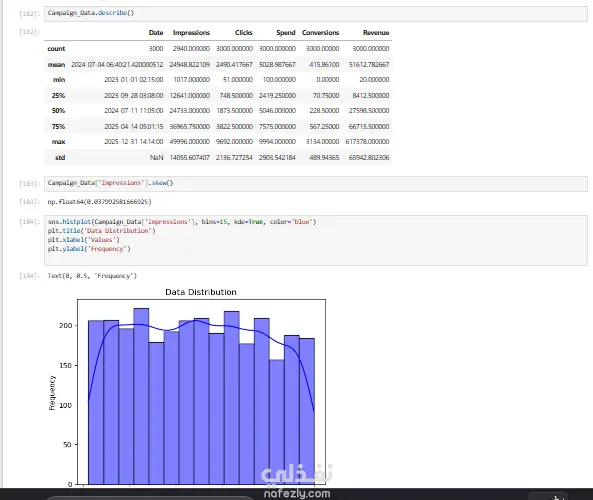This screenshot has width=593, height=500.
Task: Click the 50 tick on the y-axis
Action: (x=67, y=445)
